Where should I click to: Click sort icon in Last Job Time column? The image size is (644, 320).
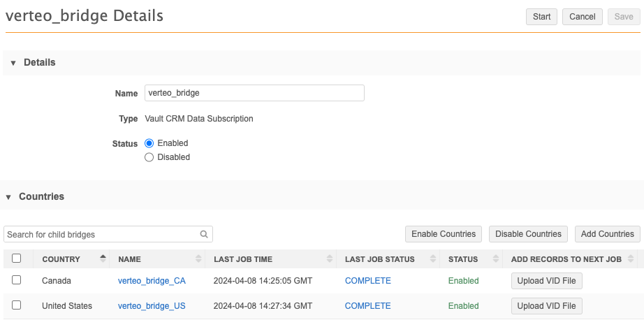tap(330, 259)
